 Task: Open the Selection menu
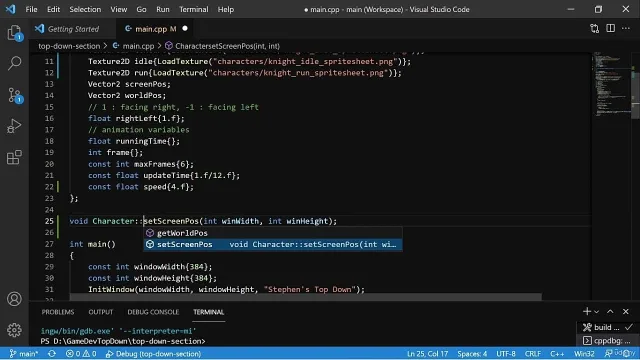(x=85, y=9)
